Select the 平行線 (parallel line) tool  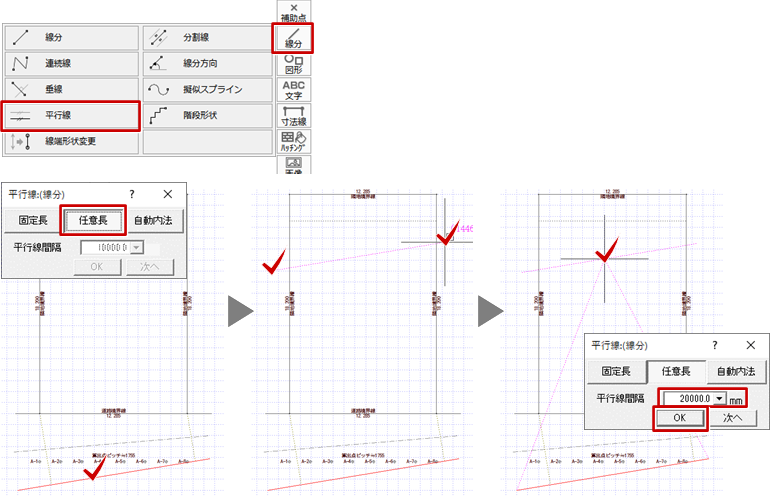[71, 116]
